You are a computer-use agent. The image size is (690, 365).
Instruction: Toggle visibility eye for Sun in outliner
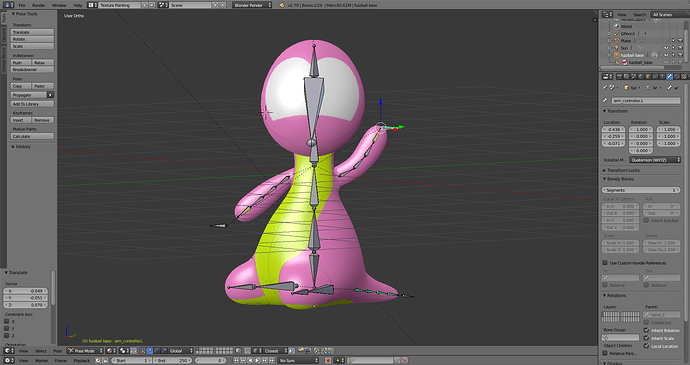coord(666,48)
